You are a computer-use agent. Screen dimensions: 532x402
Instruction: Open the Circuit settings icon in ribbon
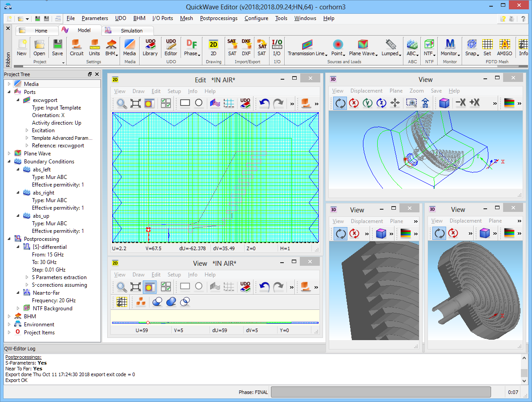77,47
